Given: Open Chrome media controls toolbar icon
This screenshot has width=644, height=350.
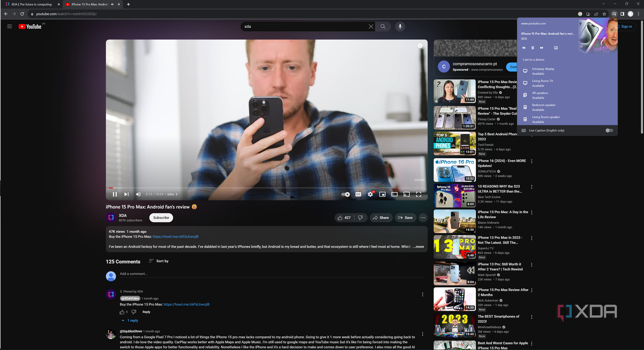Looking at the screenshot, I should pyautogui.click(x=614, y=14).
